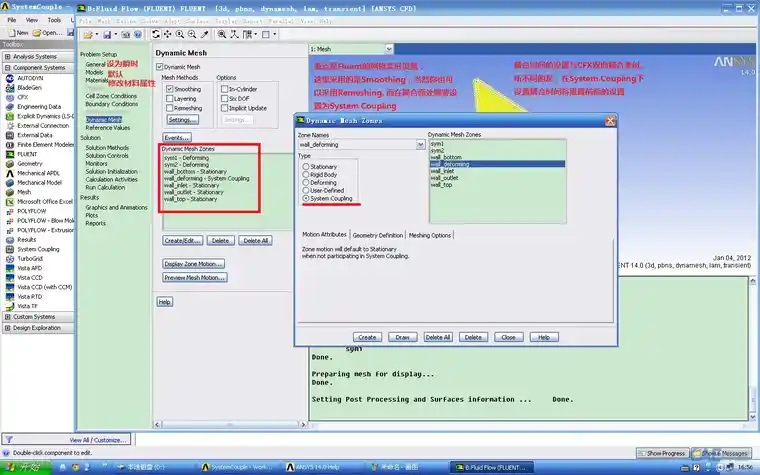Screen dimensions: 760x475
Task: Click the toolbox filter funnel icon
Action: (9, 440)
